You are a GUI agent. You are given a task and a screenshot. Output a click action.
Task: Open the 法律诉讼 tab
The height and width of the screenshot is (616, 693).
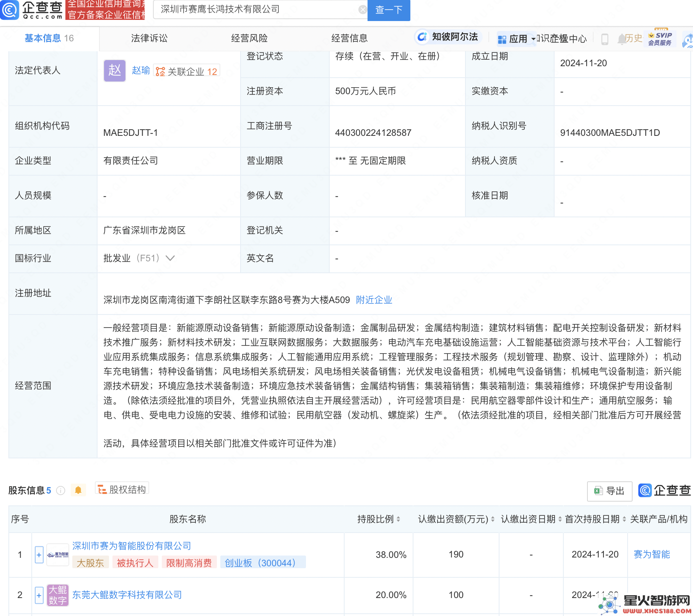[149, 38]
